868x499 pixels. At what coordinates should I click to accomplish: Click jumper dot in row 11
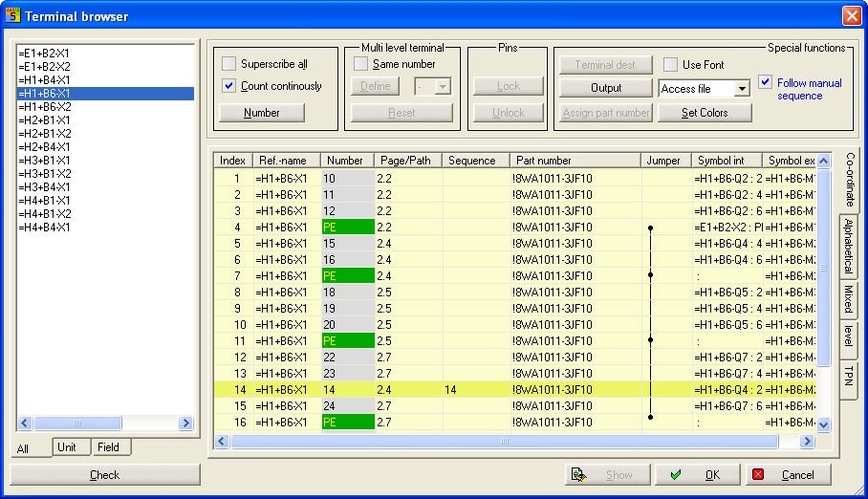click(650, 340)
